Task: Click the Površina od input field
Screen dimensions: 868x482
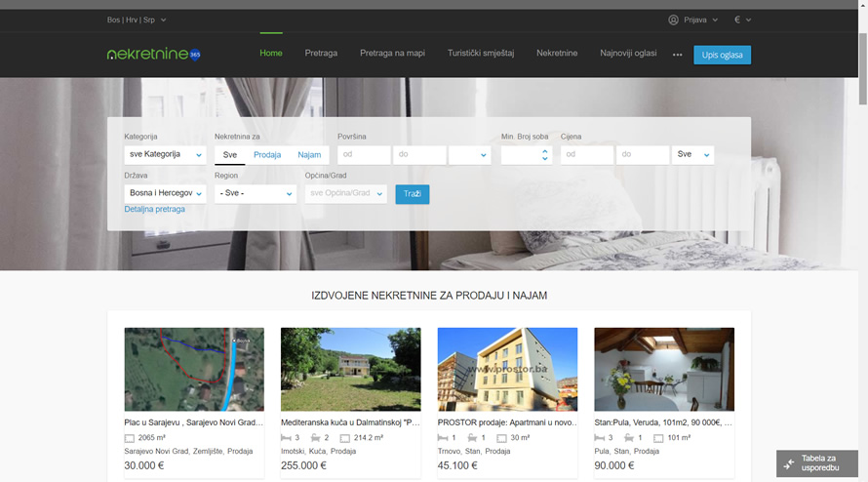Action: point(363,155)
